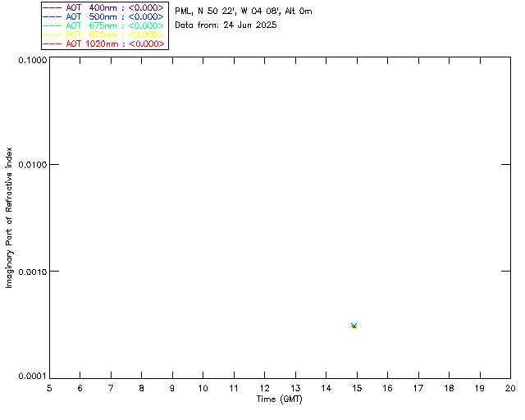
Task: Click the 'Data from: 24 Jun 2025' label
Action: pos(226,25)
